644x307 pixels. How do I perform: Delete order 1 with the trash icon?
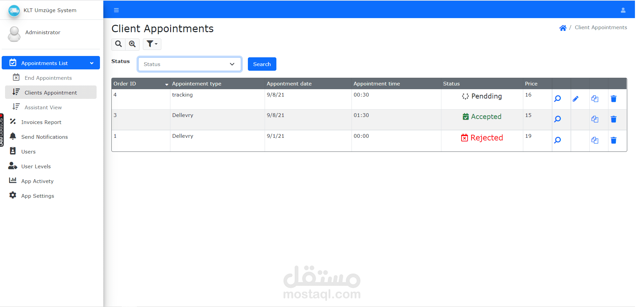click(613, 140)
